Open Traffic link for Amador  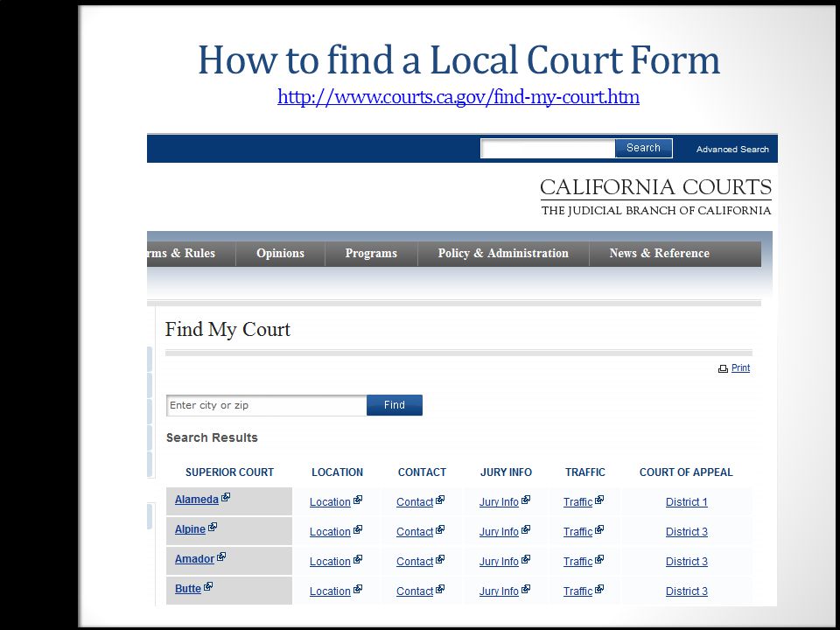pyautogui.click(x=577, y=562)
